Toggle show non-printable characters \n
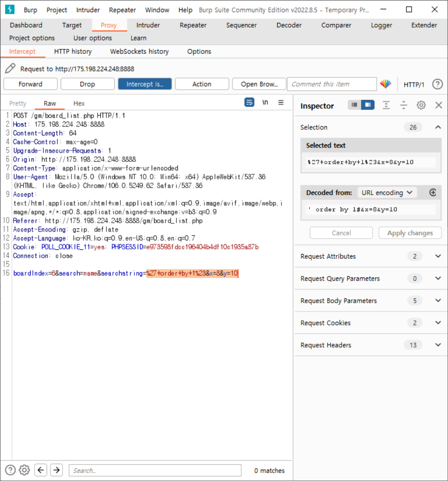The width and height of the screenshot is (448, 481). 265,102
